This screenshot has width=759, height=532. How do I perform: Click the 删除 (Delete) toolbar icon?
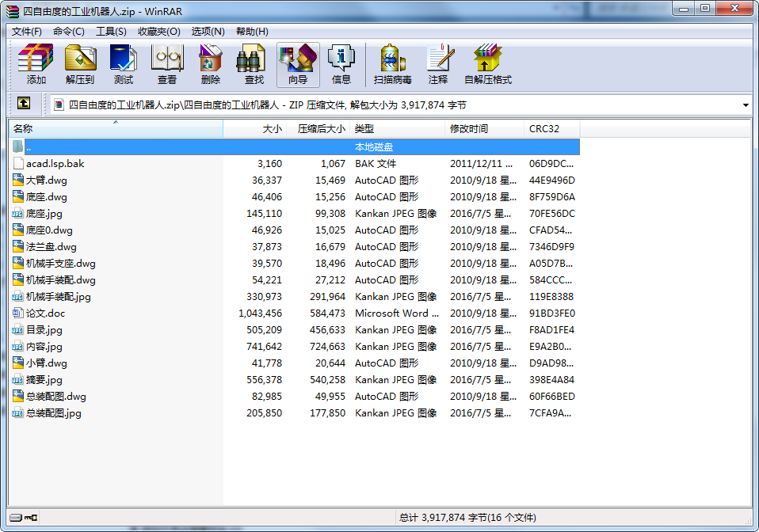[x=211, y=64]
